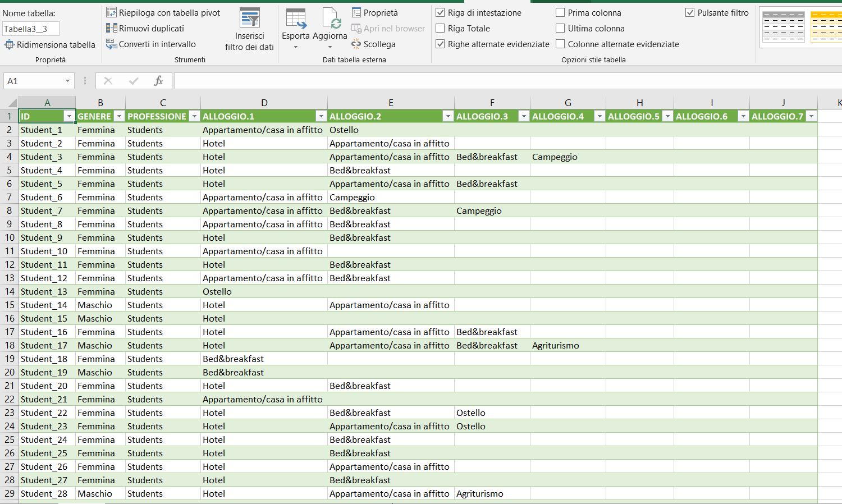Click the Esporta table icon
This screenshot has width=842, height=504.
(x=296, y=19)
